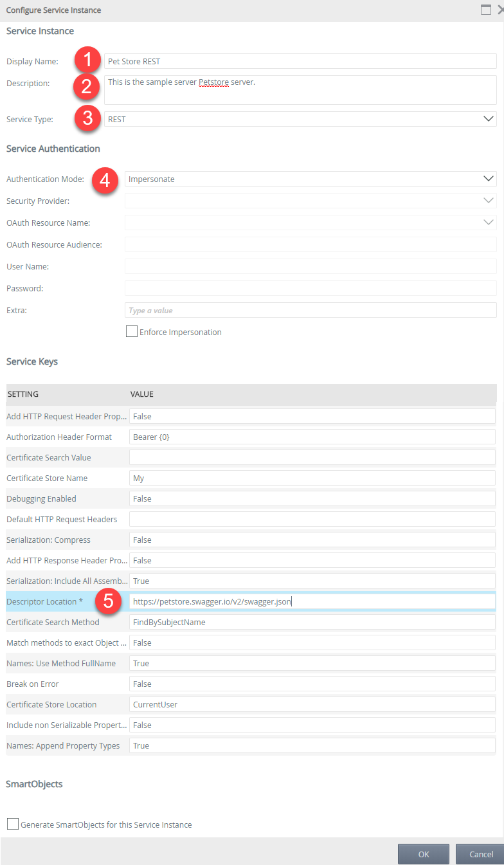Viewport: 504px width, 865px height.
Task: Check Generate SmartObjects for this Service Instance
Action: (x=13, y=824)
